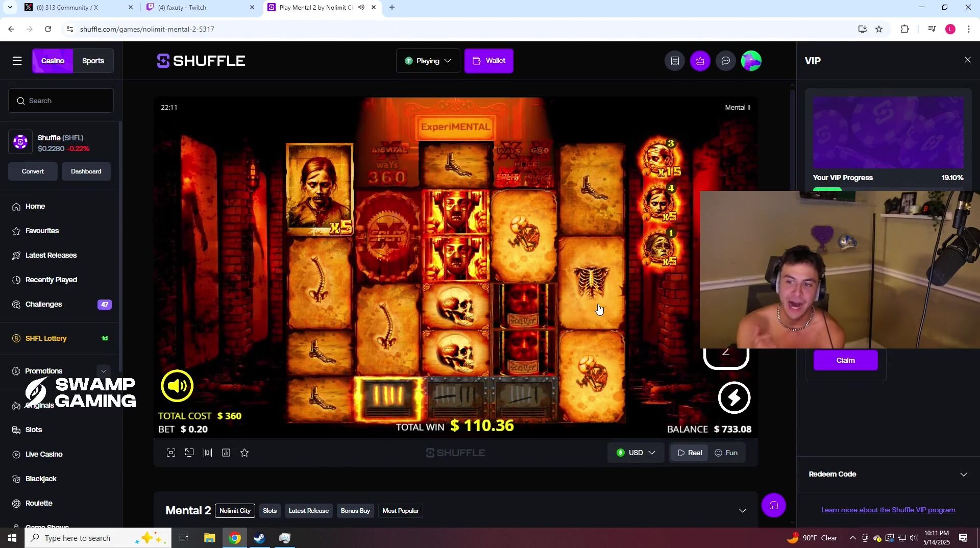Open File Explorer from taskbar
Viewport: 980px width, 548px height.
[209, 538]
